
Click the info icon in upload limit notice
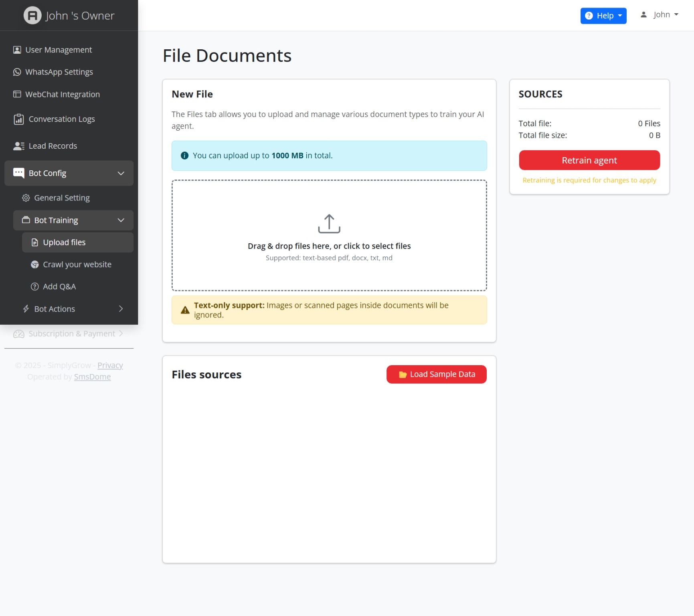184,156
